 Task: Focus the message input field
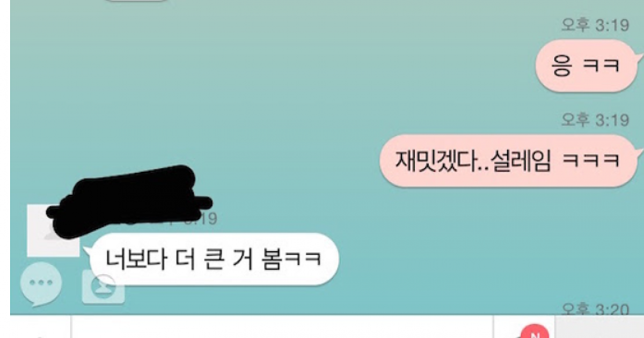[282, 327]
